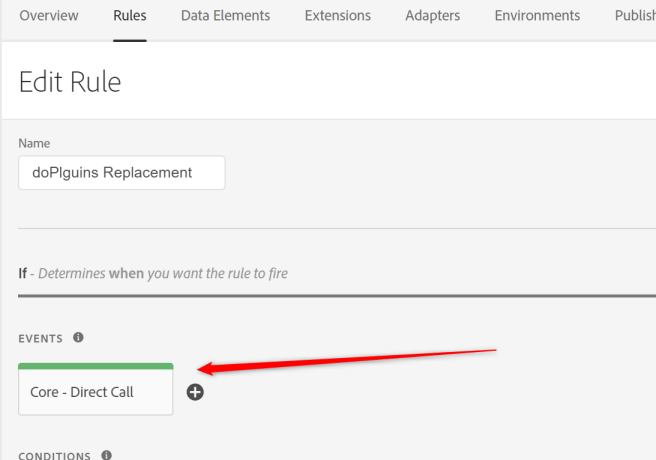
Task: Click the info icon beside CONDITIONS
Action: [x=106, y=455]
